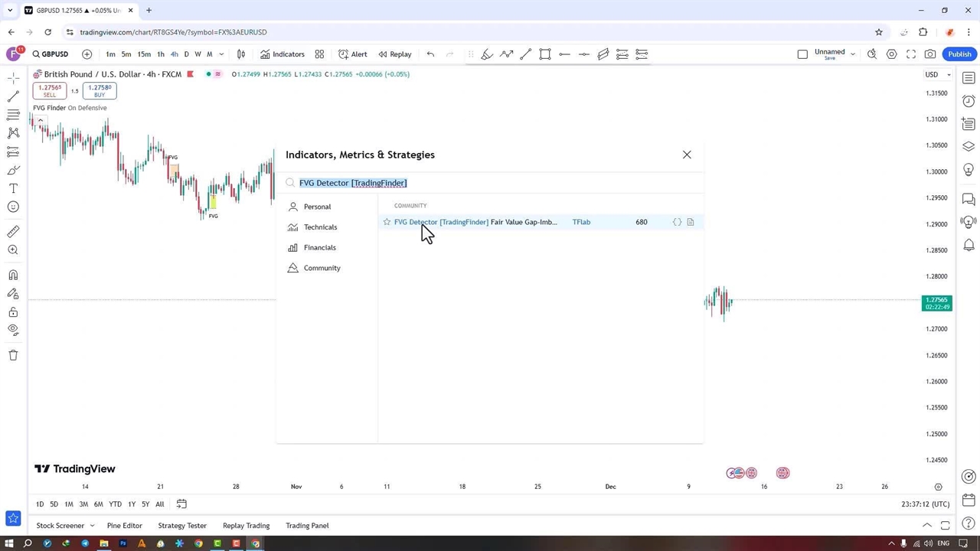980x551 pixels.
Task: Favorite the FVG Detector indicator star
Action: (x=387, y=222)
